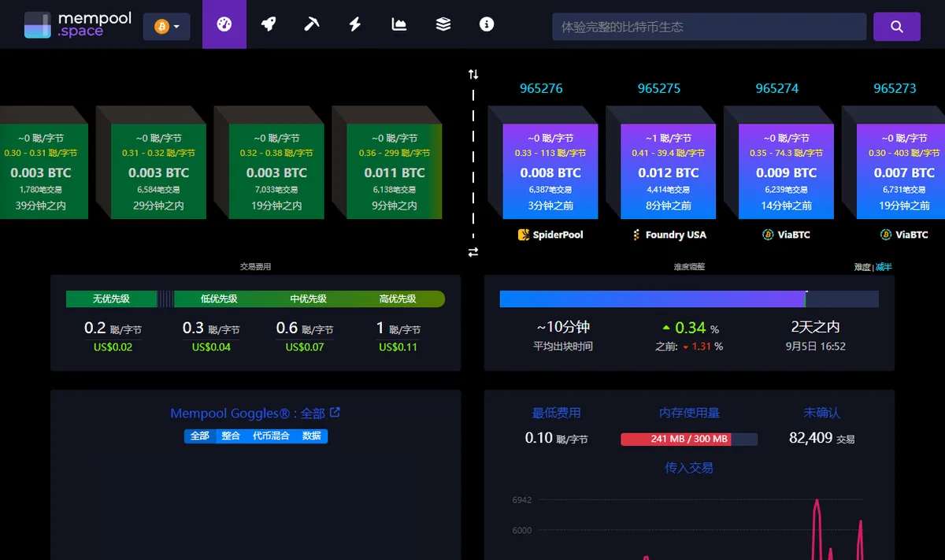Select the 全部 Goggles filter
The image size is (945, 560).
point(199,436)
